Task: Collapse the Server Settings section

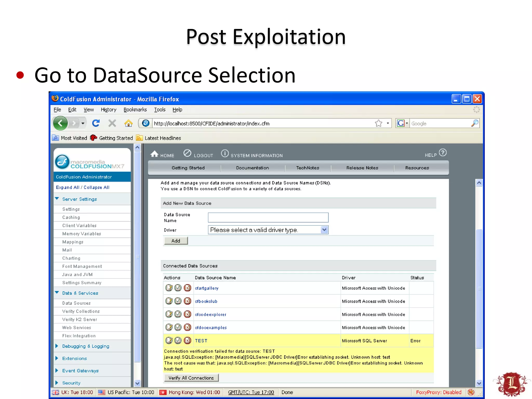Action: pos(57,199)
